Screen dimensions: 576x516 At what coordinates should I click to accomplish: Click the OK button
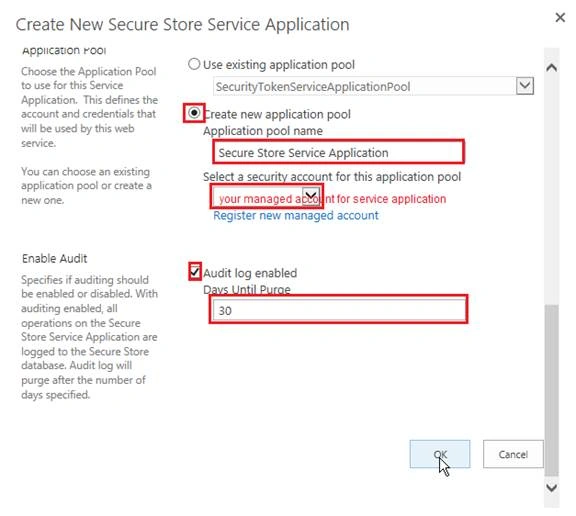pyautogui.click(x=440, y=454)
